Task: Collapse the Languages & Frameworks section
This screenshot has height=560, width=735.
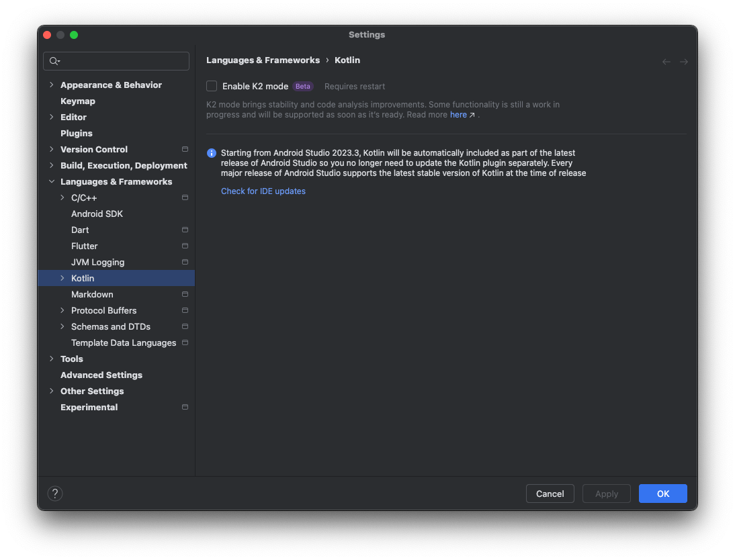Action: pos(52,181)
